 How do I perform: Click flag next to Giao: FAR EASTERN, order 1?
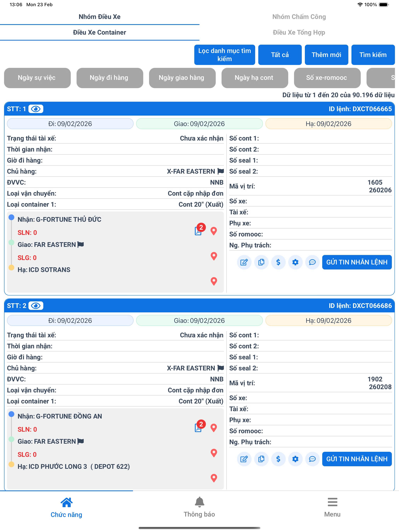pos(81,245)
